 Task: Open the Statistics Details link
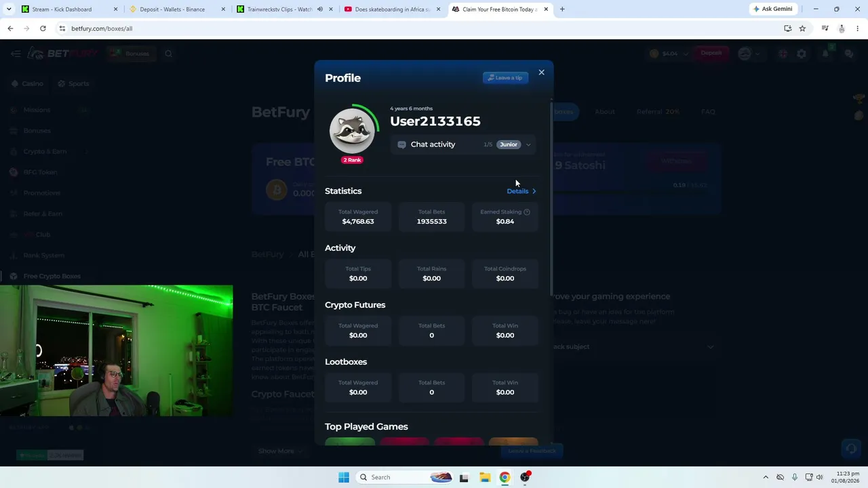[521, 191]
